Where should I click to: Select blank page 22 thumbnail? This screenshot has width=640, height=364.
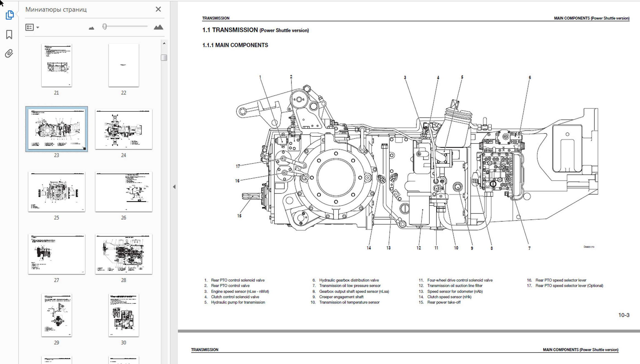coord(124,65)
